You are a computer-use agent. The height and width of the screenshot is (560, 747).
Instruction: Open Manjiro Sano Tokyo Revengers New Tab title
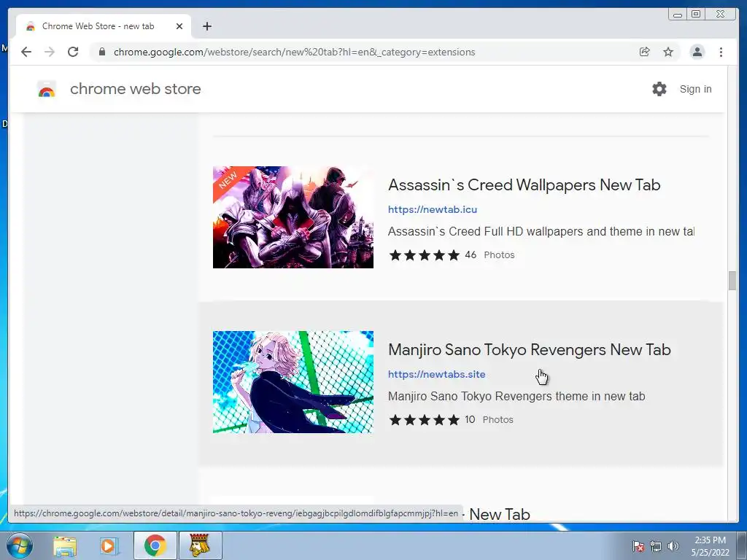point(530,349)
